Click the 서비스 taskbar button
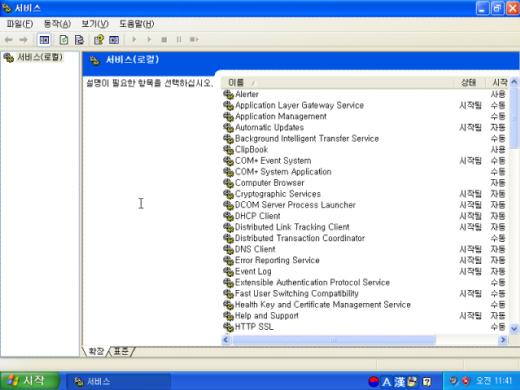This screenshot has width=520, height=390. pos(119,381)
